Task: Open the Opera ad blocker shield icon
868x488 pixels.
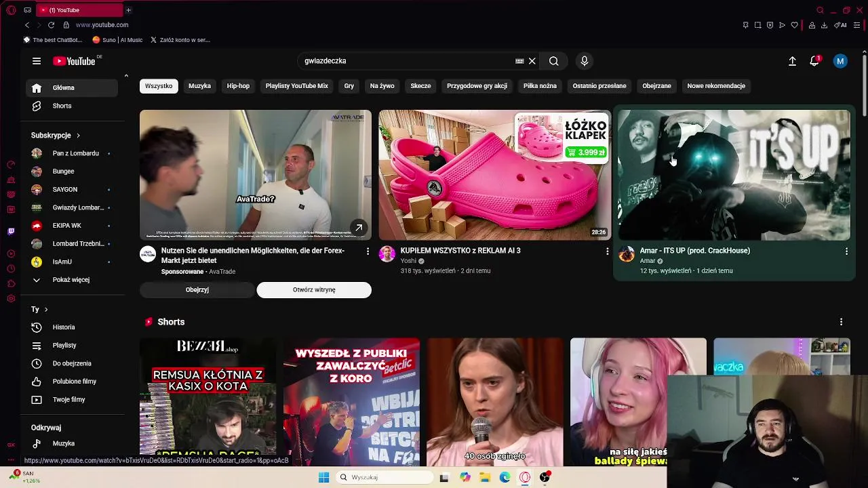Action: point(770,25)
